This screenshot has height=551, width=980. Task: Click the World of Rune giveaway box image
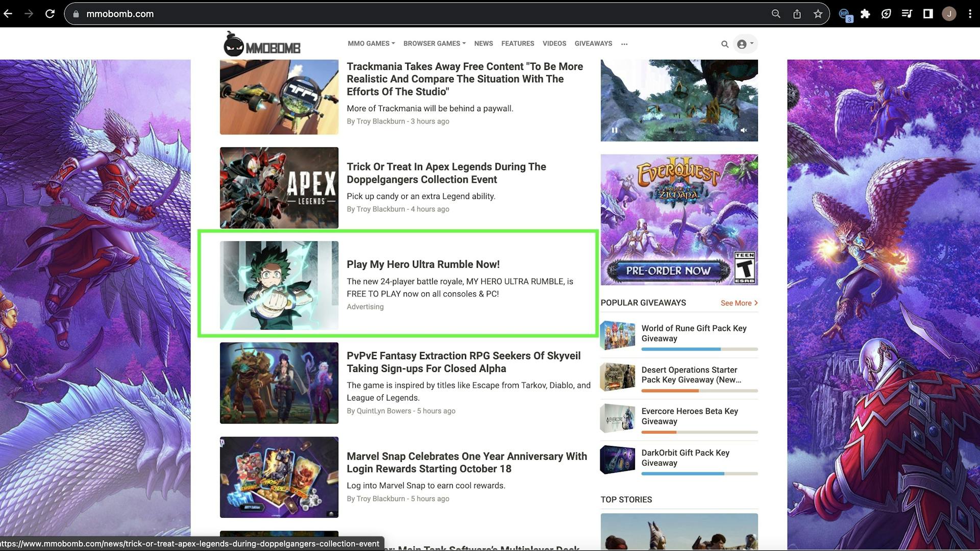(x=618, y=335)
